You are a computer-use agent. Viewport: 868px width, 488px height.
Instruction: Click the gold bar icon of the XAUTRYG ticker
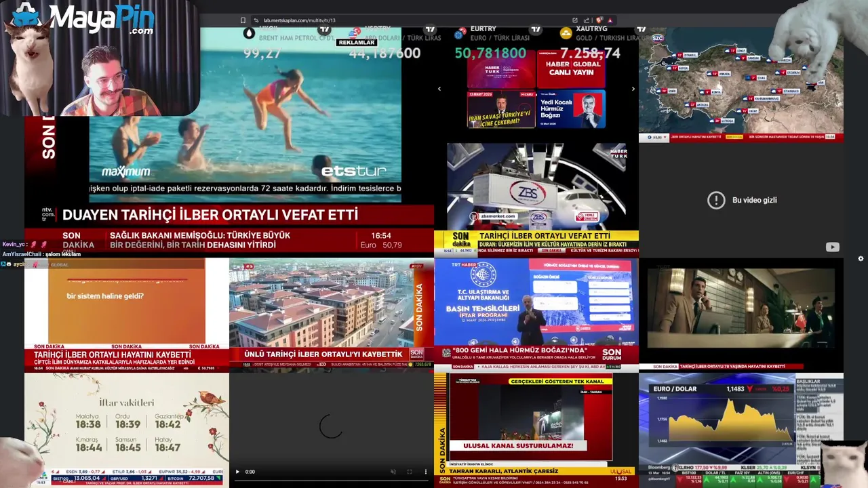click(566, 33)
